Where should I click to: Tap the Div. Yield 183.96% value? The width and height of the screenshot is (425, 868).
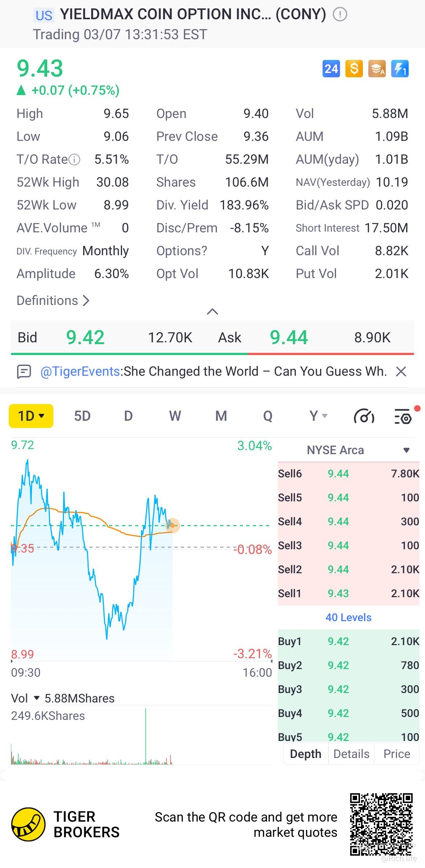pyautogui.click(x=244, y=205)
